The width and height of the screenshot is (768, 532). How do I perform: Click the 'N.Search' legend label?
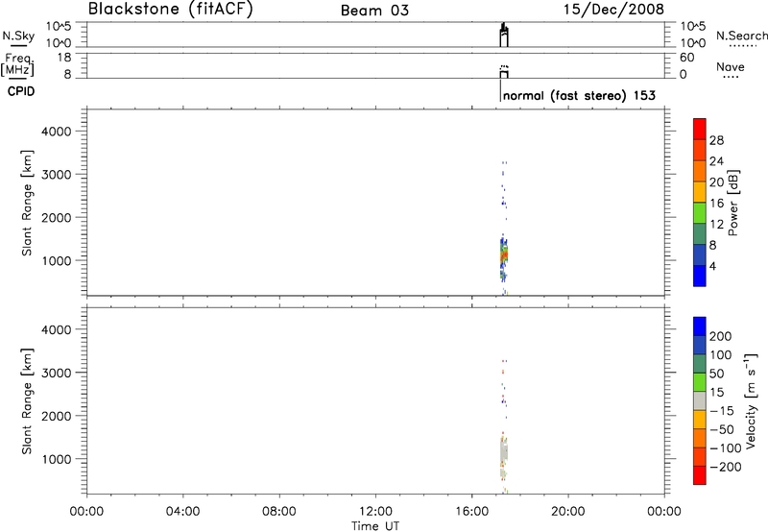pyautogui.click(x=741, y=36)
